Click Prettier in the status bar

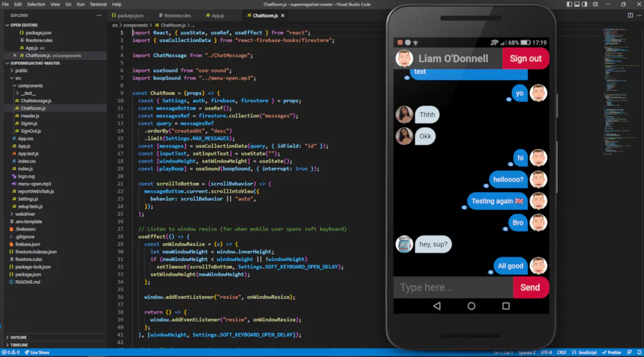pyautogui.click(x=612, y=353)
